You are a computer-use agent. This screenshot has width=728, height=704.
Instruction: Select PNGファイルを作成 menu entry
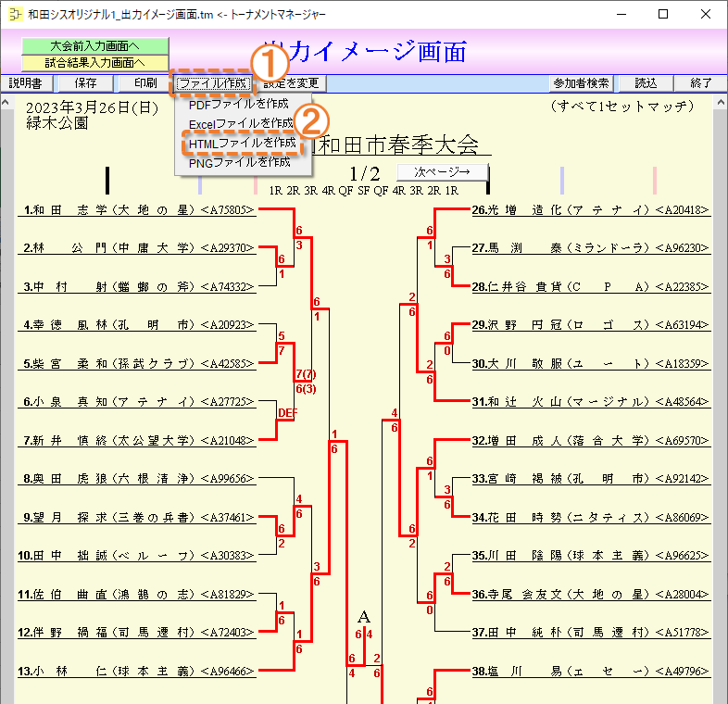pyautogui.click(x=240, y=163)
